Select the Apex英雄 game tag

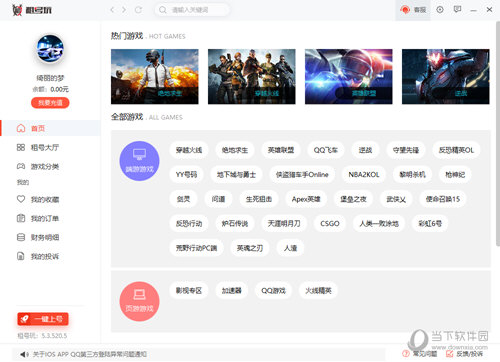tap(306, 199)
